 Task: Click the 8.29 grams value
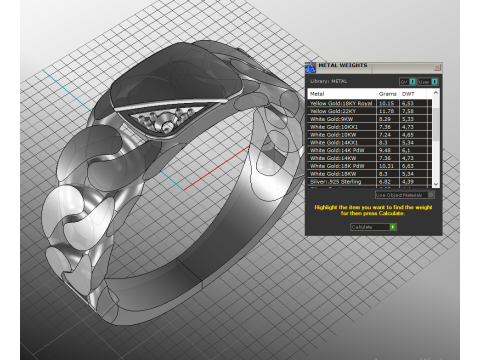[x=385, y=119]
